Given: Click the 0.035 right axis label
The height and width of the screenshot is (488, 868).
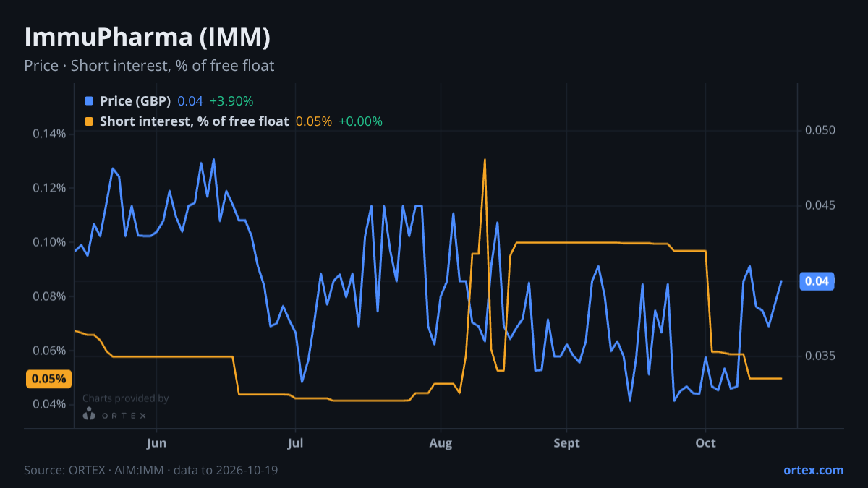Looking at the screenshot, I should [x=820, y=356].
